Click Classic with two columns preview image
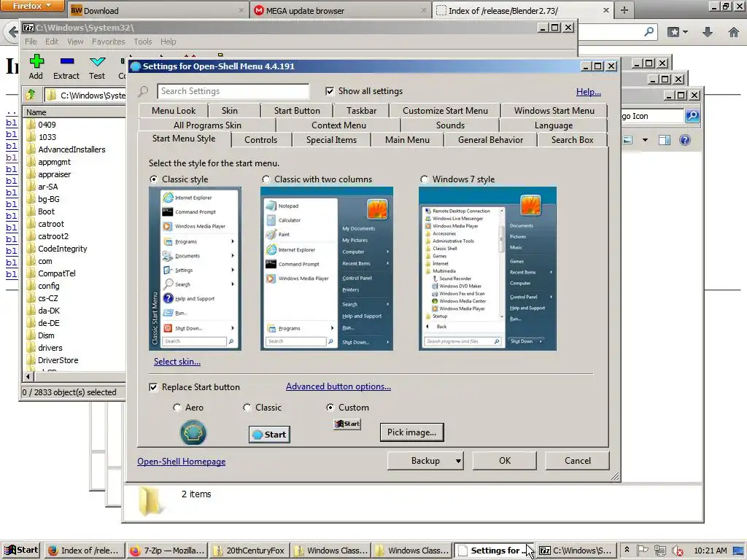747x560 pixels. click(x=327, y=268)
